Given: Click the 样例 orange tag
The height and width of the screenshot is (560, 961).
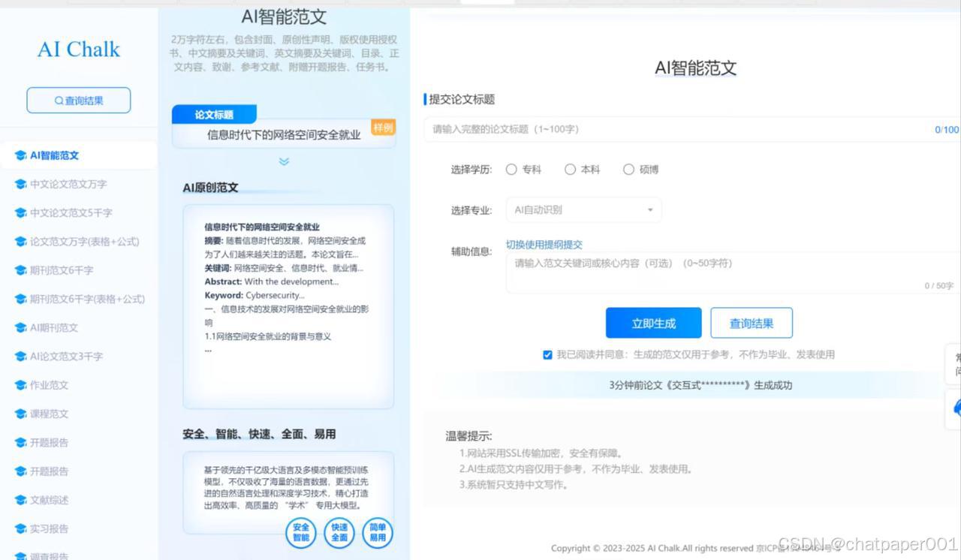Looking at the screenshot, I should [383, 128].
